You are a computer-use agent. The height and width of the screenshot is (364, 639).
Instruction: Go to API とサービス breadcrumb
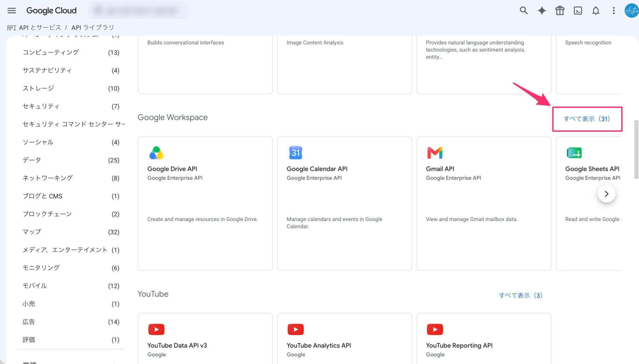40,27
